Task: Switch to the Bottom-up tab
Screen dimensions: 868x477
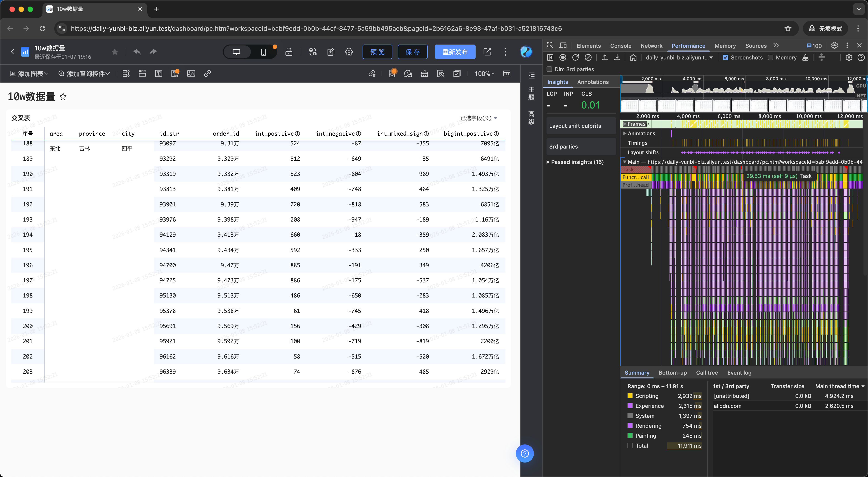Action: click(672, 373)
